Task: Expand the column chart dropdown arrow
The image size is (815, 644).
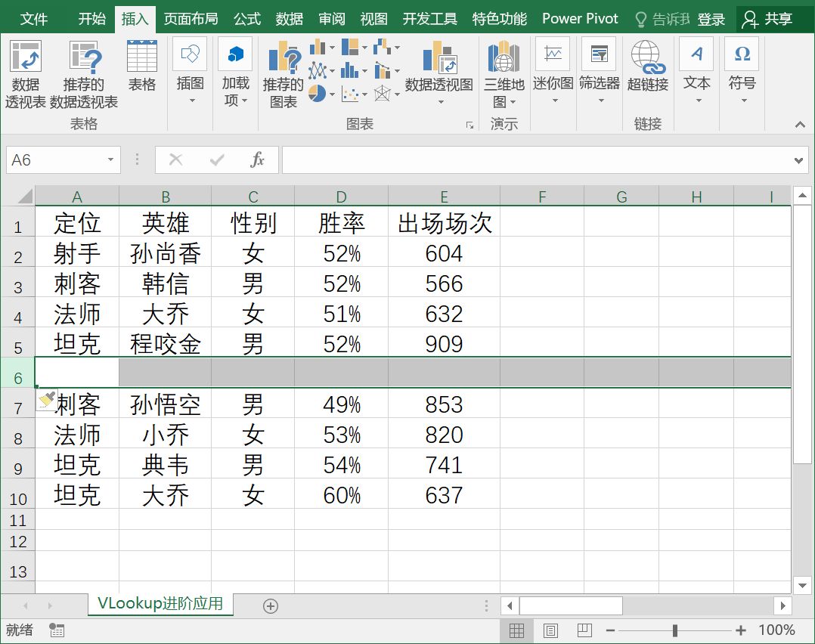Action: coord(332,48)
